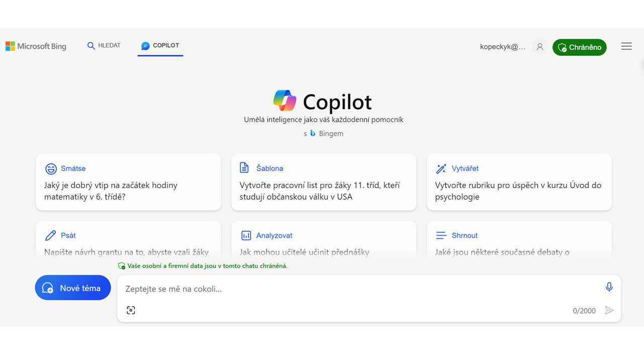Pick the Úvod do psychologie rubric card
This screenshot has width=644, height=362.
[519, 182]
